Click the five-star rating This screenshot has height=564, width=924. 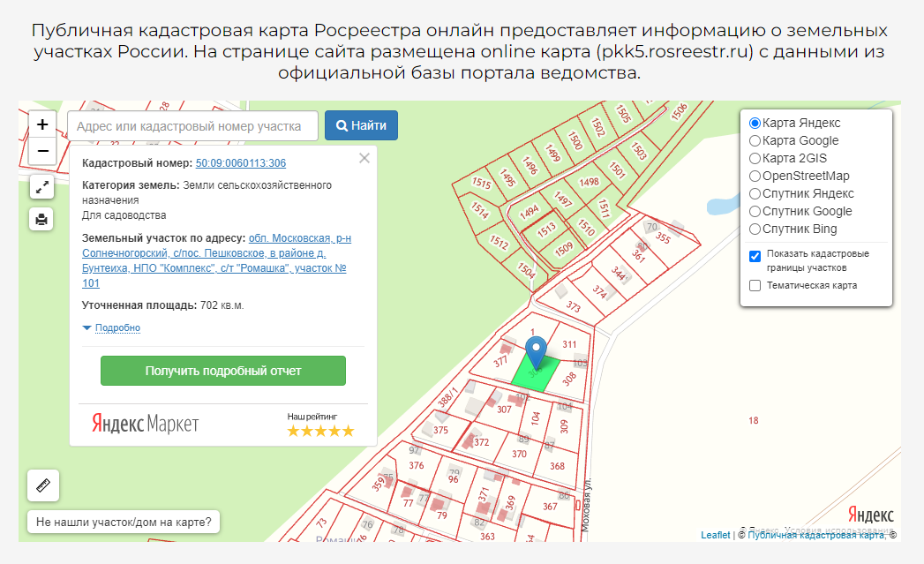coord(320,431)
